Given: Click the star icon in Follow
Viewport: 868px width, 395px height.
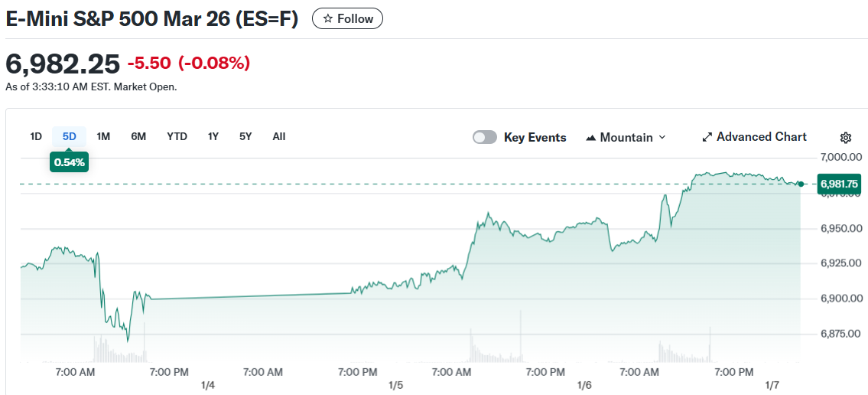Looking at the screenshot, I should 328,19.
